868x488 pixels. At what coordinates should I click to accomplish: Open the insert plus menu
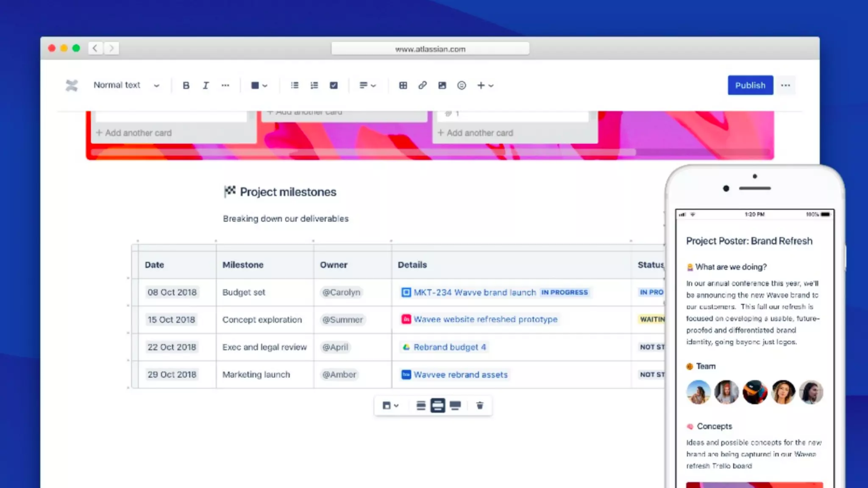[x=485, y=86]
